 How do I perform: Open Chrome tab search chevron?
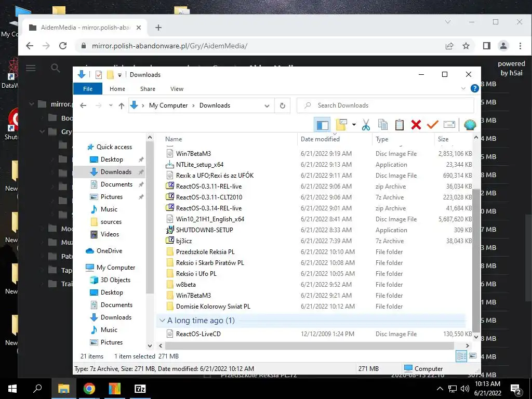[x=448, y=22]
